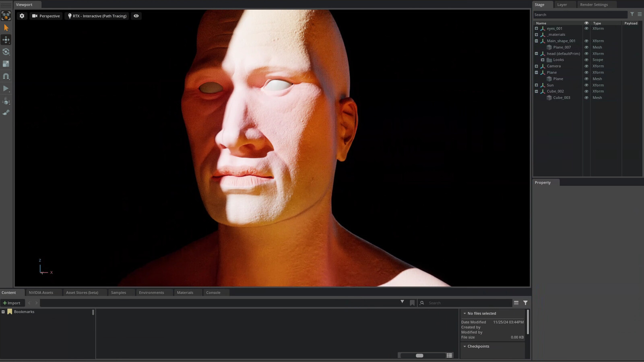Click the Import button
Viewport: 644px width, 362px height.
tap(12, 303)
